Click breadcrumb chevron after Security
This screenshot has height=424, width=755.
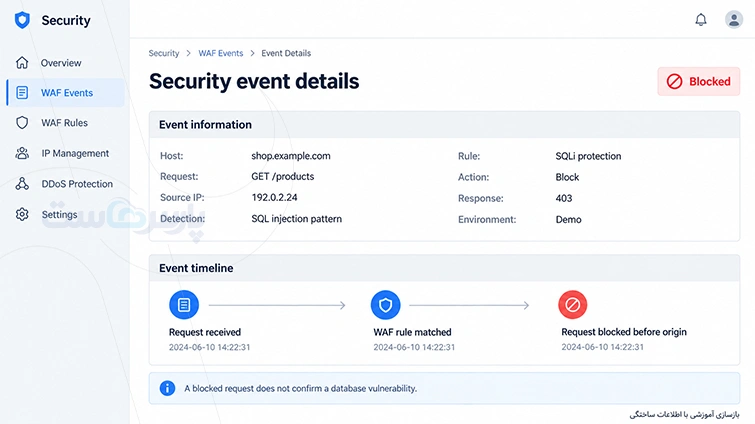[x=188, y=53]
